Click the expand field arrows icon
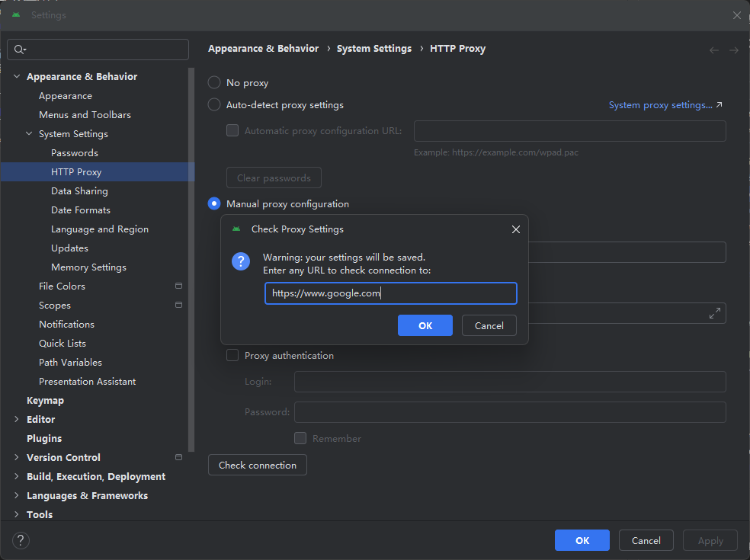Viewport: 750px width, 560px height. point(715,313)
